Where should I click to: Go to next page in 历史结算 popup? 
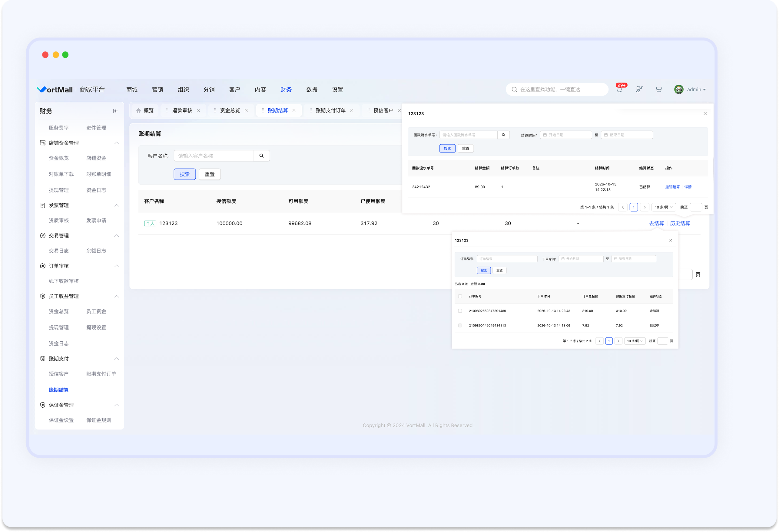coord(644,207)
